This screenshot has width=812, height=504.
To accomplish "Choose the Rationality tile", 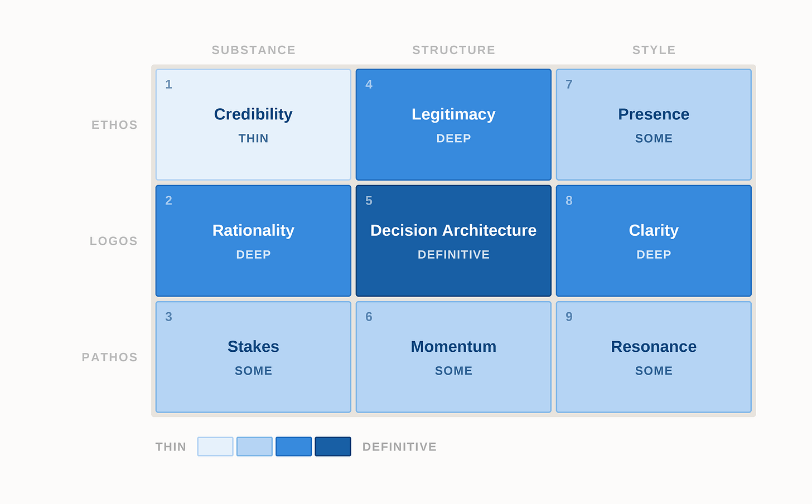I will click(253, 241).
